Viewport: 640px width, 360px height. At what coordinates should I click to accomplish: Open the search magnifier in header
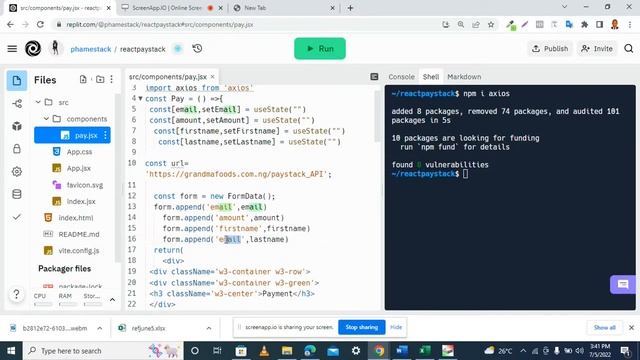click(x=629, y=49)
